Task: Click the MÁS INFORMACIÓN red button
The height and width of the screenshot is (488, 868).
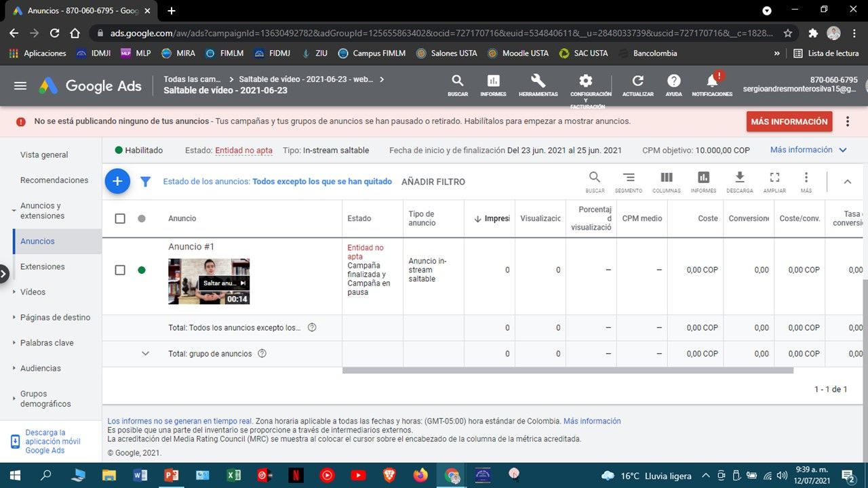Action: click(789, 121)
